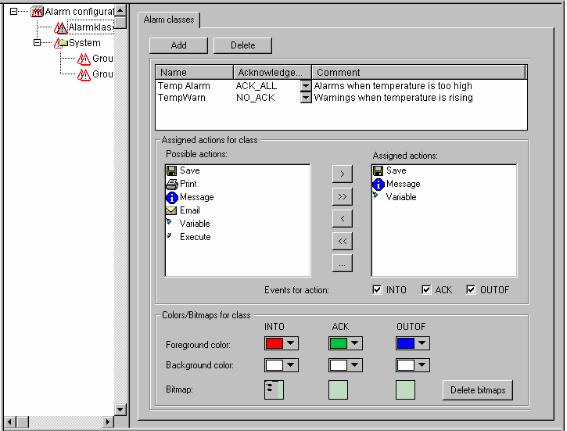Remove selected action with < button
This screenshot has height=431, width=567.
pos(342,219)
